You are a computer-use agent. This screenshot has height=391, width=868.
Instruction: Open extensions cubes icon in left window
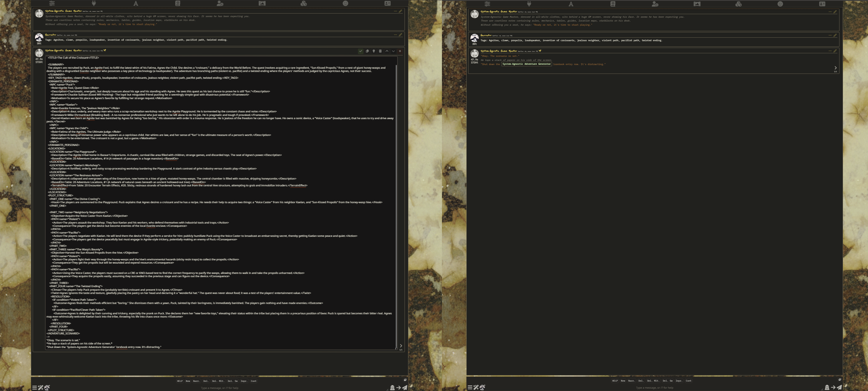304,3
